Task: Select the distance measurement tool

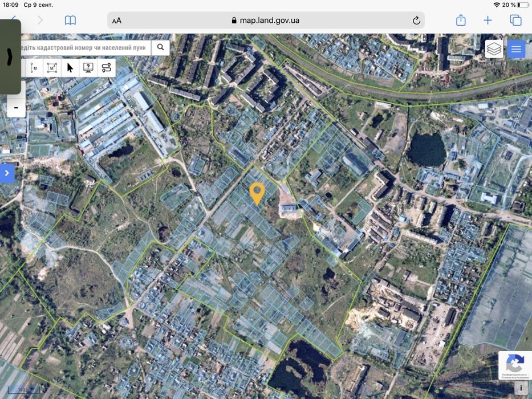Action: [34, 68]
